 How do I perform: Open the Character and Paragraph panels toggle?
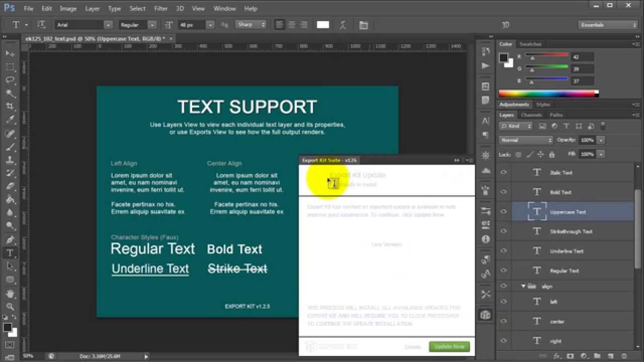(363, 25)
